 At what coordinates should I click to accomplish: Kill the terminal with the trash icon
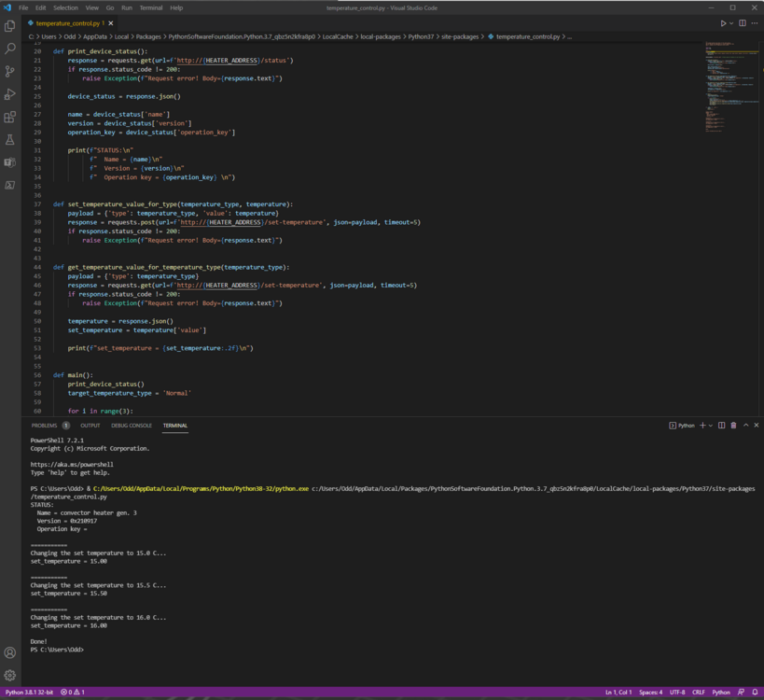click(x=733, y=426)
